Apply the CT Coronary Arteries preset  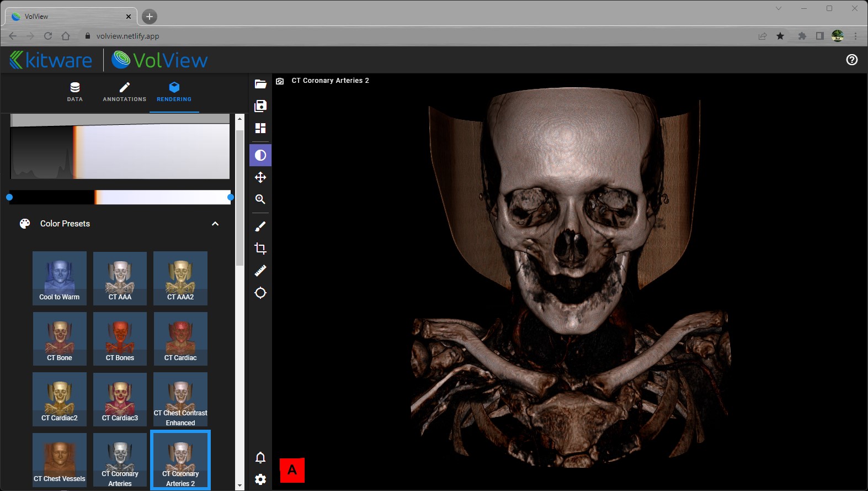click(120, 460)
